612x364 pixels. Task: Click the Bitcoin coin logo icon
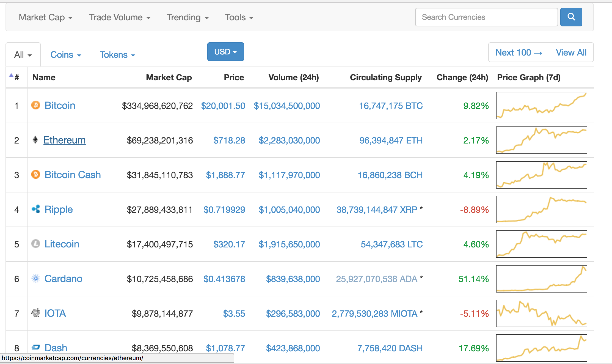(36, 105)
